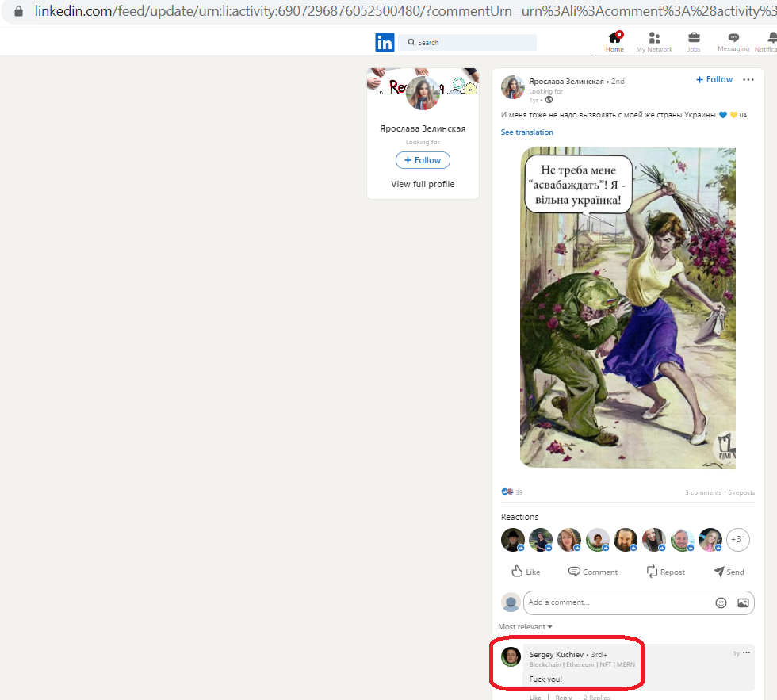Open the post's cartoon image
The height and width of the screenshot is (700, 777).
[628, 308]
